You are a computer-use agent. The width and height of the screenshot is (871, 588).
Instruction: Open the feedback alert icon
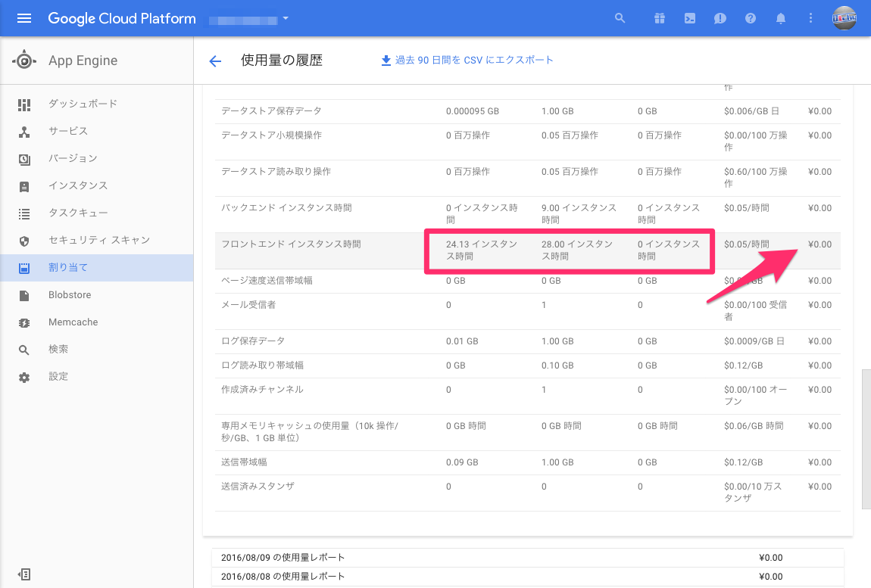click(720, 18)
